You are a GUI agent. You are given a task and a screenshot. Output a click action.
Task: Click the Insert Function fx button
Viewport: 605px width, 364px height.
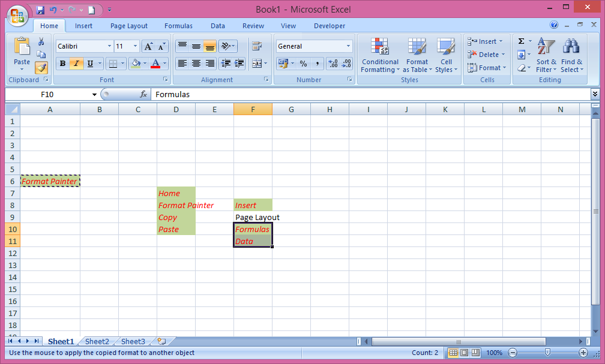click(143, 95)
